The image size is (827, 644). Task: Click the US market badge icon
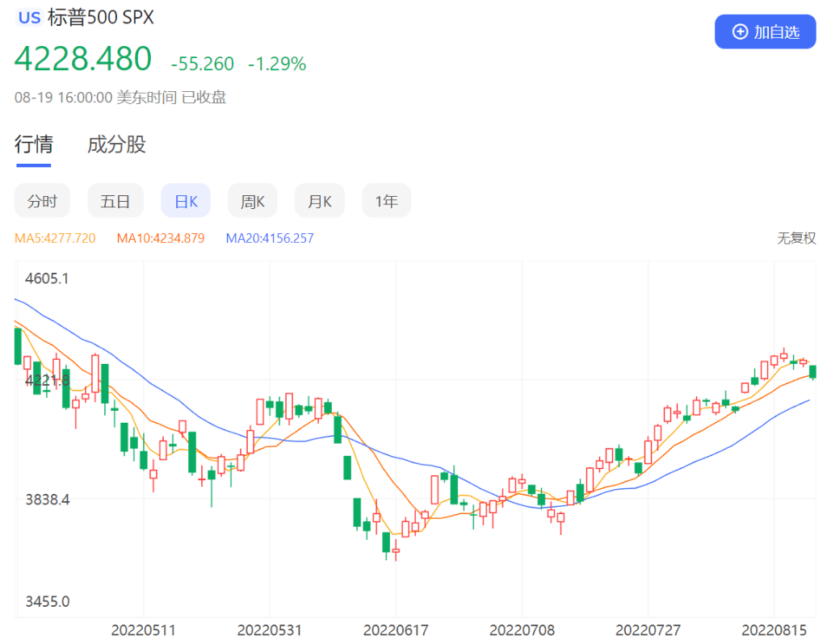click(29, 17)
